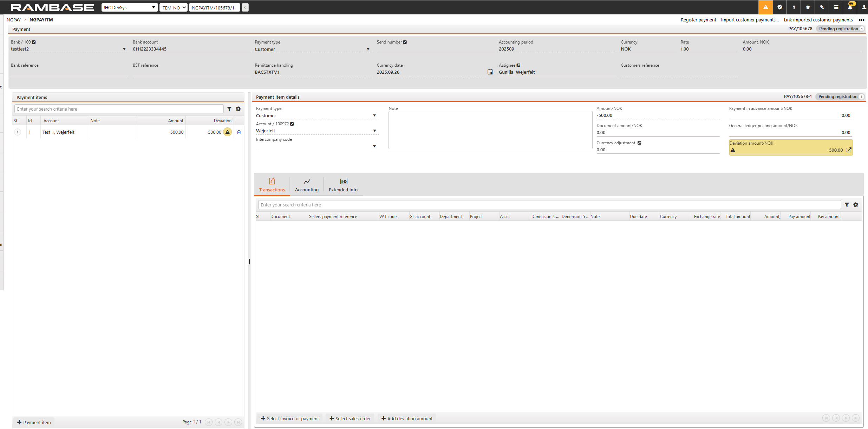Open the TEM-NO database selector
Image resolution: width=868 pixels, height=429 pixels.
pos(174,8)
